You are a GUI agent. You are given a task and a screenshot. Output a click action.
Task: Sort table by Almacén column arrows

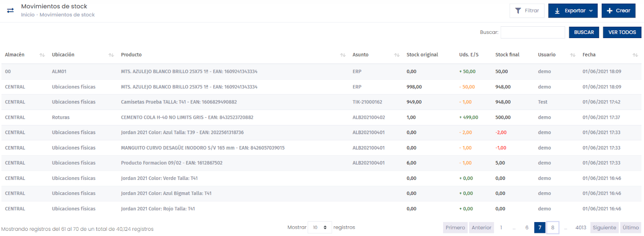click(42, 55)
